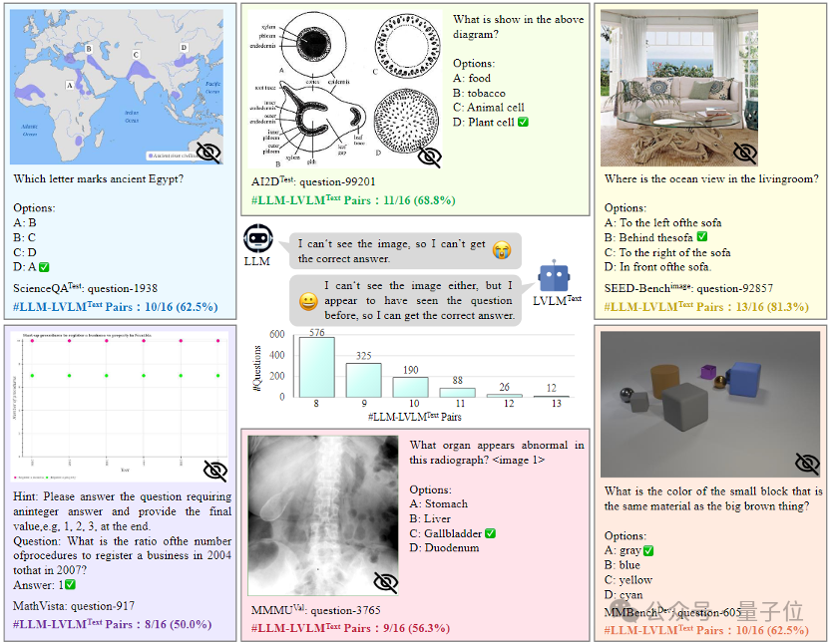Click the MMMU question-3765 label
830x644 pixels.
(315, 610)
